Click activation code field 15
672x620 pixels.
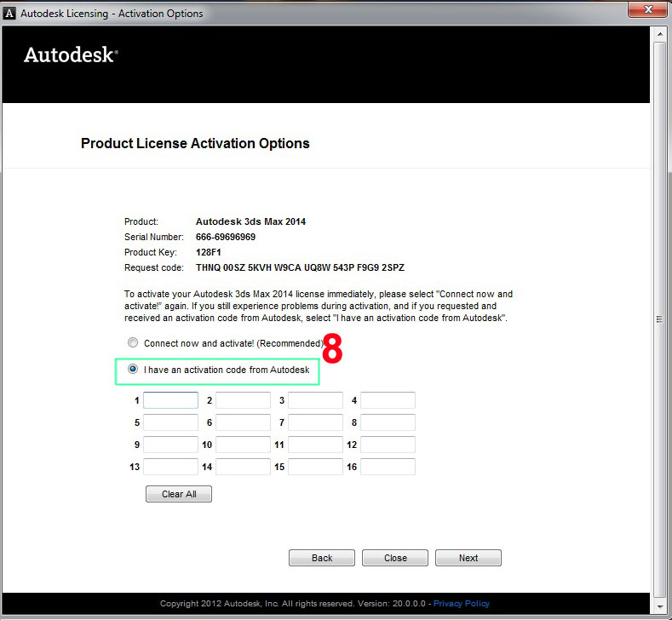(x=315, y=467)
